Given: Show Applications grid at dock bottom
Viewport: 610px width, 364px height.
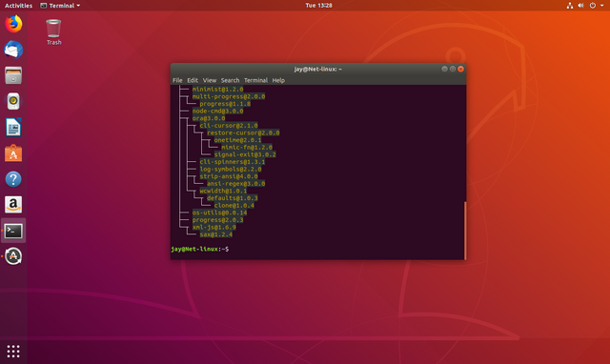Looking at the screenshot, I should [13, 352].
